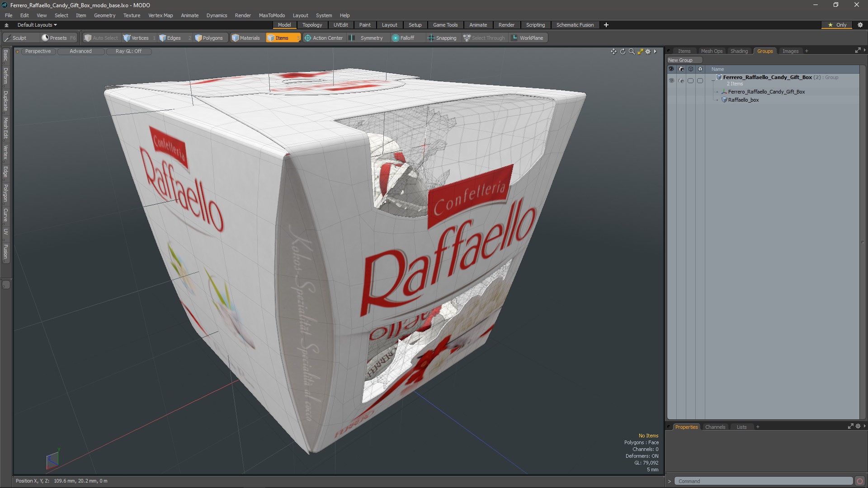868x488 pixels.
Task: Open the Advanced shading dropdown
Action: (x=80, y=52)
